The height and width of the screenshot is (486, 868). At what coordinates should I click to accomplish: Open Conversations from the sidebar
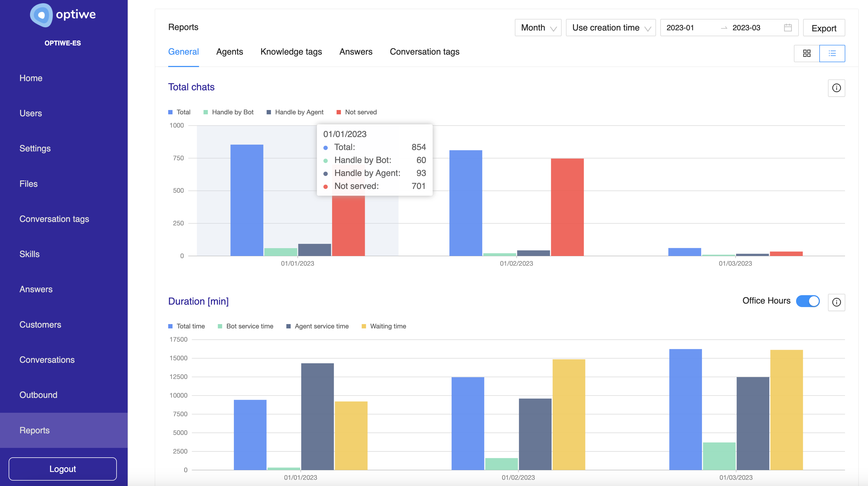tap(47, 360)
